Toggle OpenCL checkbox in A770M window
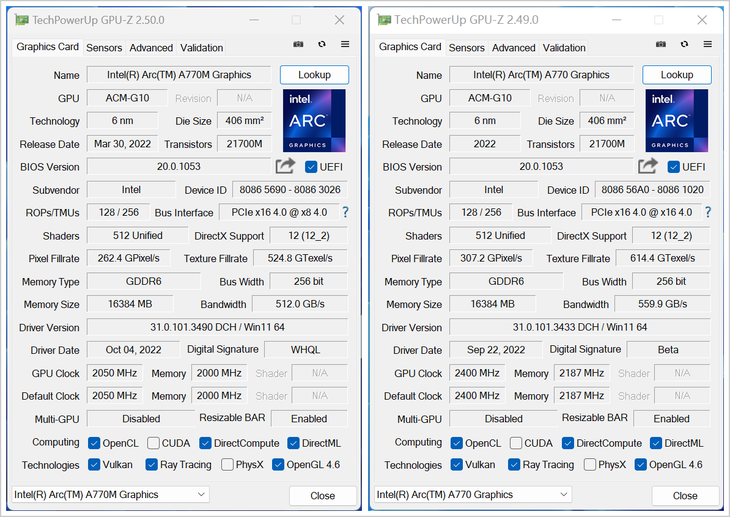 94,443
